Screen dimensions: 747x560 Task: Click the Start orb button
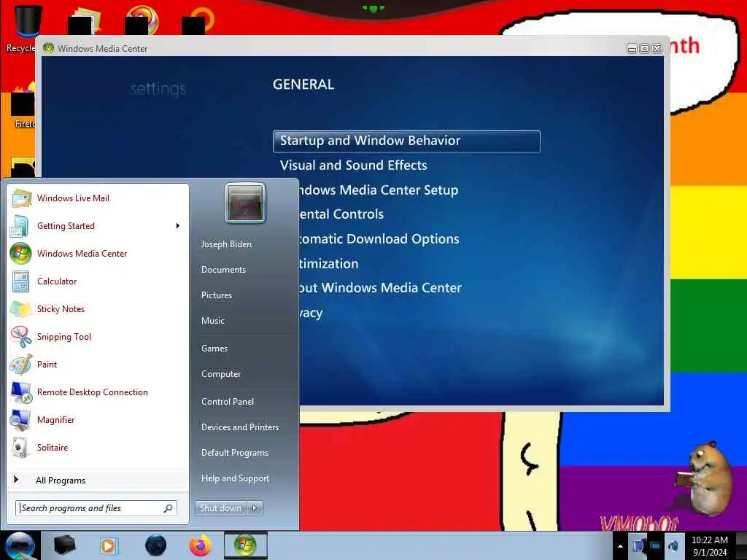coord(20,545)
